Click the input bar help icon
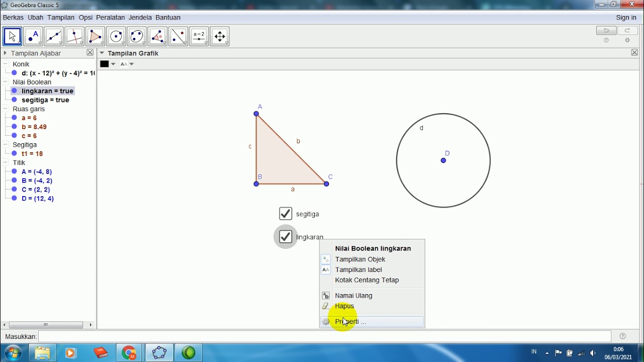The height and width of the screenshot is (362, 644). 623,336
